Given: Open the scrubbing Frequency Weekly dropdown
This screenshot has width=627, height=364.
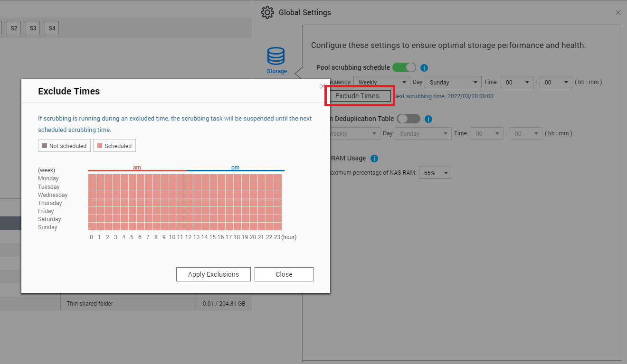Looking at the screenshot, I should 382,82.
